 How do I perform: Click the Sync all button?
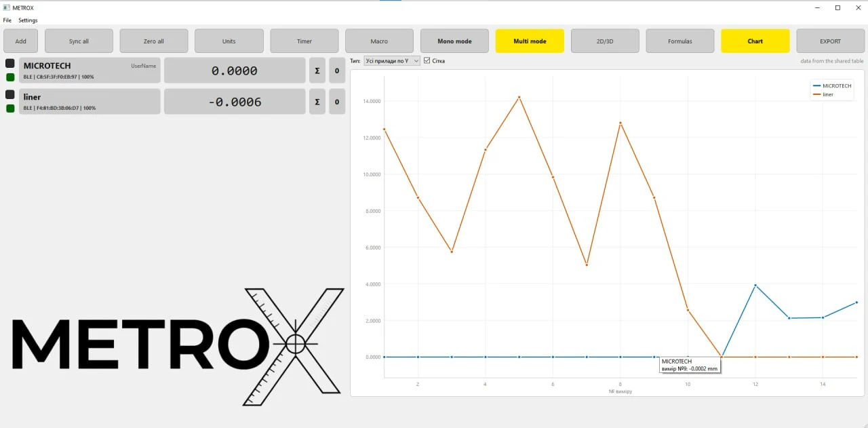pos(79,41)
